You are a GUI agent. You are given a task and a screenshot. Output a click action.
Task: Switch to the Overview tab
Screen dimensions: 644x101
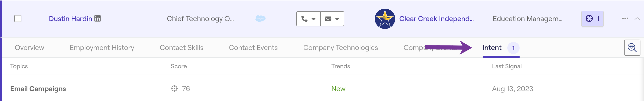tap(29, 48)
